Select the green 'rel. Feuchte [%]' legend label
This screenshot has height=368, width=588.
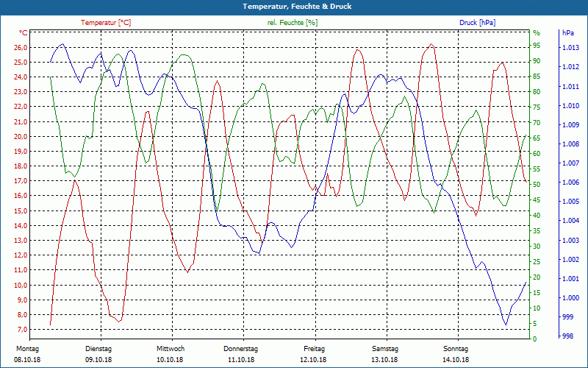point(293,23)
